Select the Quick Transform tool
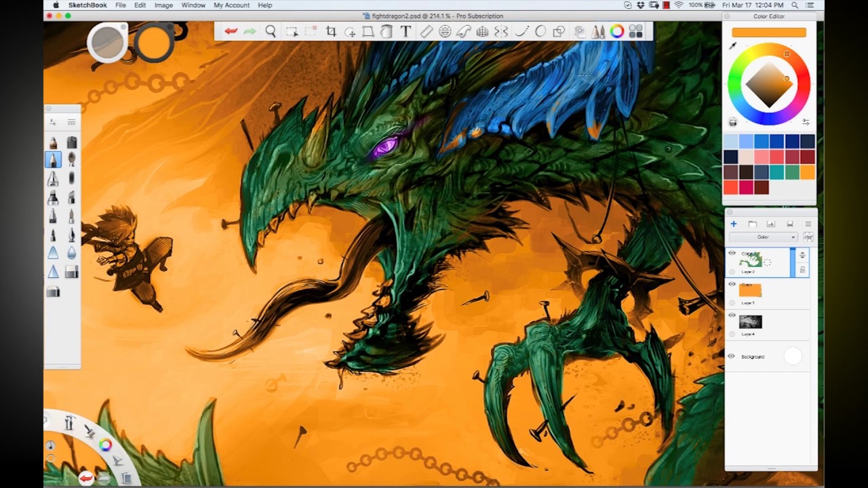Viewport: 868px width, 488px height. pyautogui.click(x=350, y=31)
